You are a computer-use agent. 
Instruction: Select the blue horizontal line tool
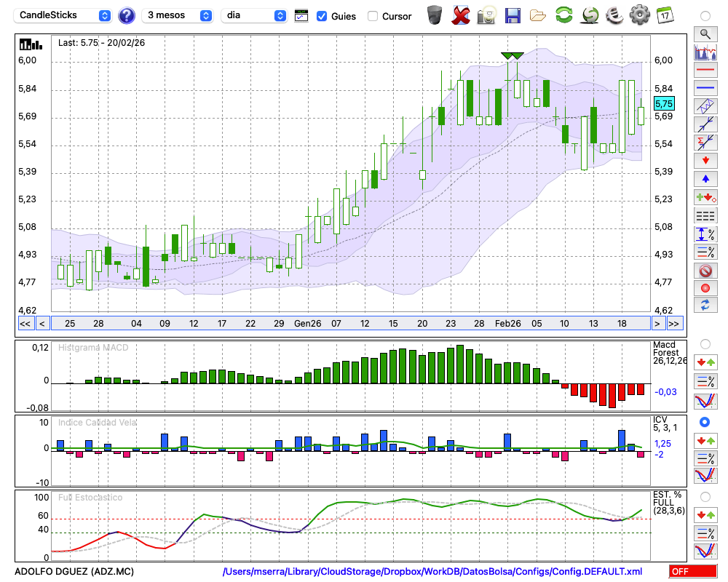click(x=705, y=88)
